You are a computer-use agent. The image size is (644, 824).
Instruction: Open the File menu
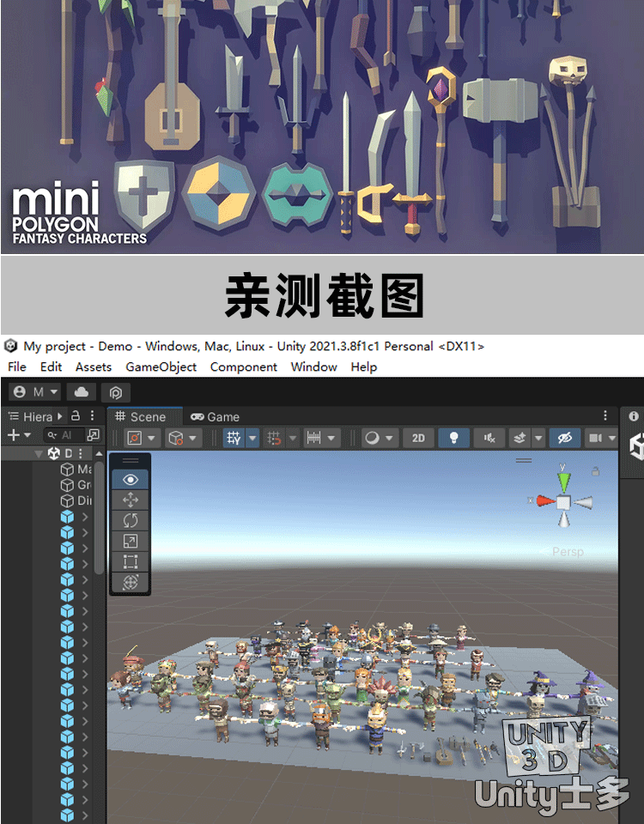click(x=17, y=367)
